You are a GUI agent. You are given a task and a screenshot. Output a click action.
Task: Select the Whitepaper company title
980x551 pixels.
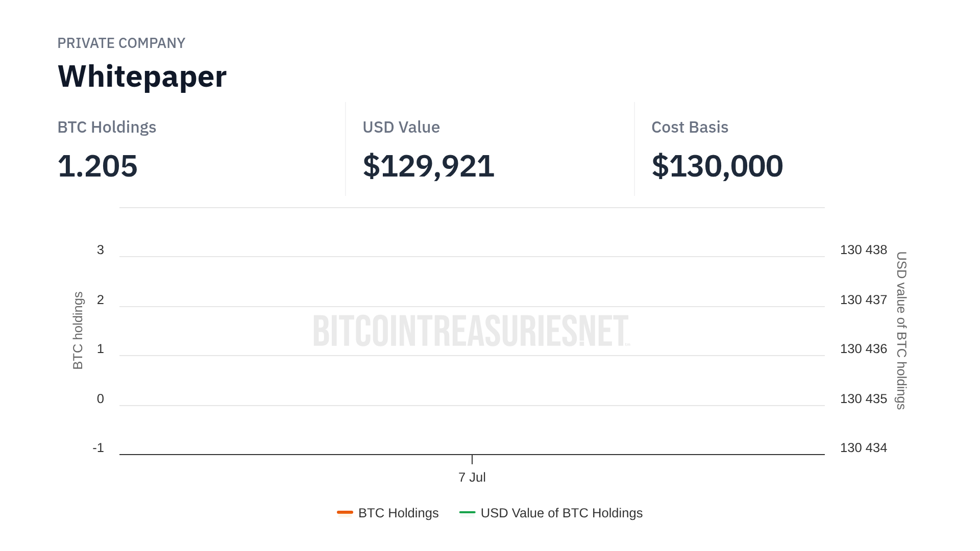coord(142,77)
